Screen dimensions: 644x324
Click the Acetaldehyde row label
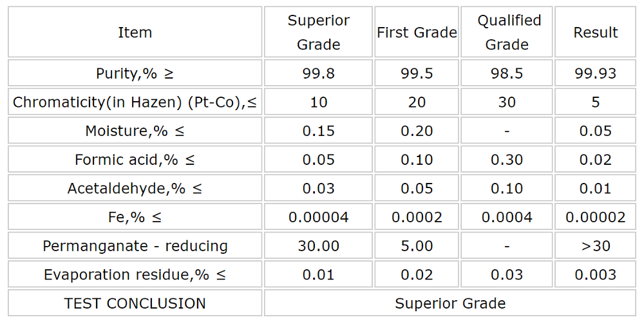(135, 189)
